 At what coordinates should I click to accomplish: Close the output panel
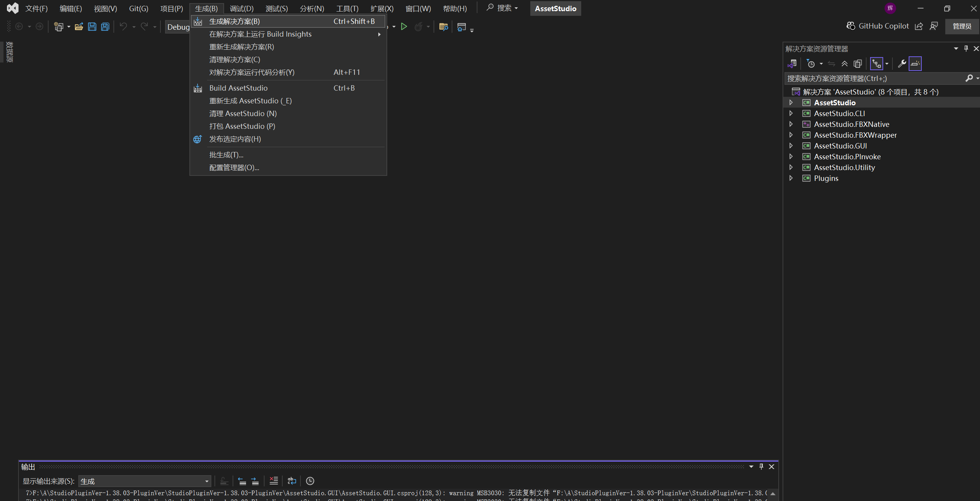[x=771, y=466]
